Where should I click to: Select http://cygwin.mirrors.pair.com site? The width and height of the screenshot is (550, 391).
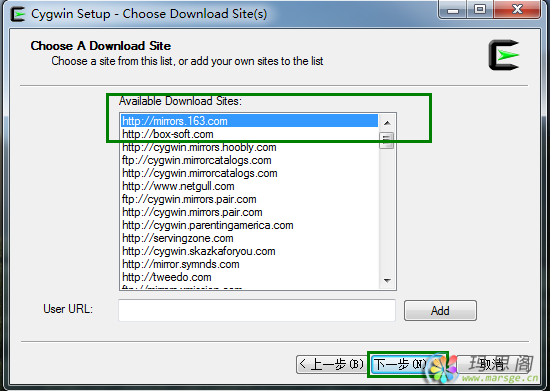[x=249, y=212]
